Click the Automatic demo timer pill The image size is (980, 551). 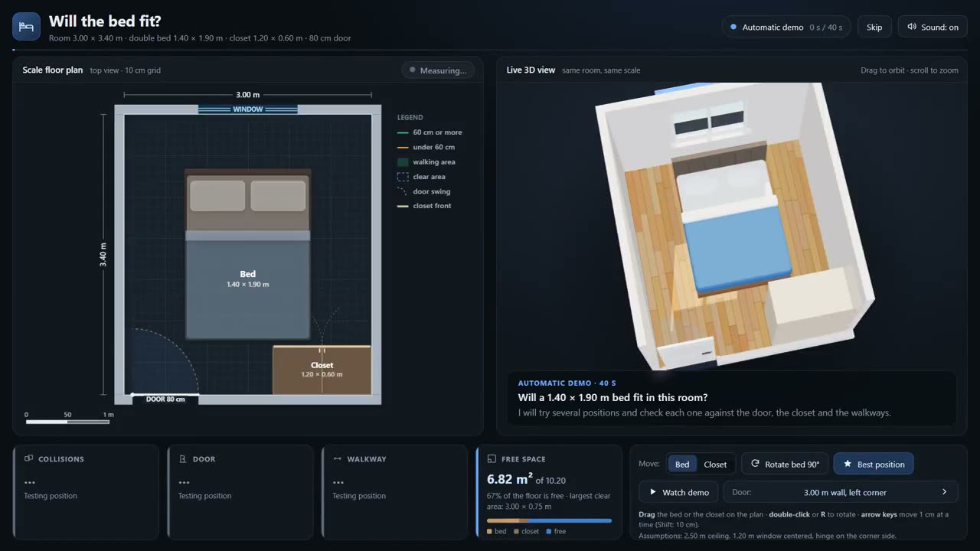click(x=786, y=27)
